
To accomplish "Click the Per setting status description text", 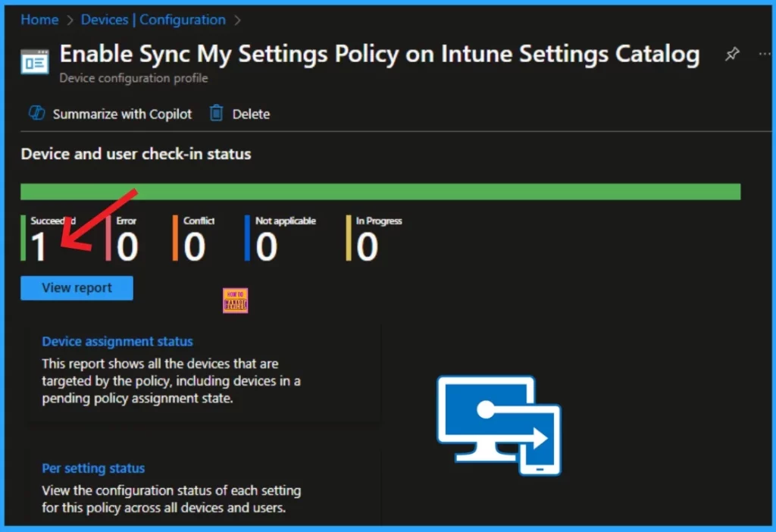I will click(x=171, y=499).
